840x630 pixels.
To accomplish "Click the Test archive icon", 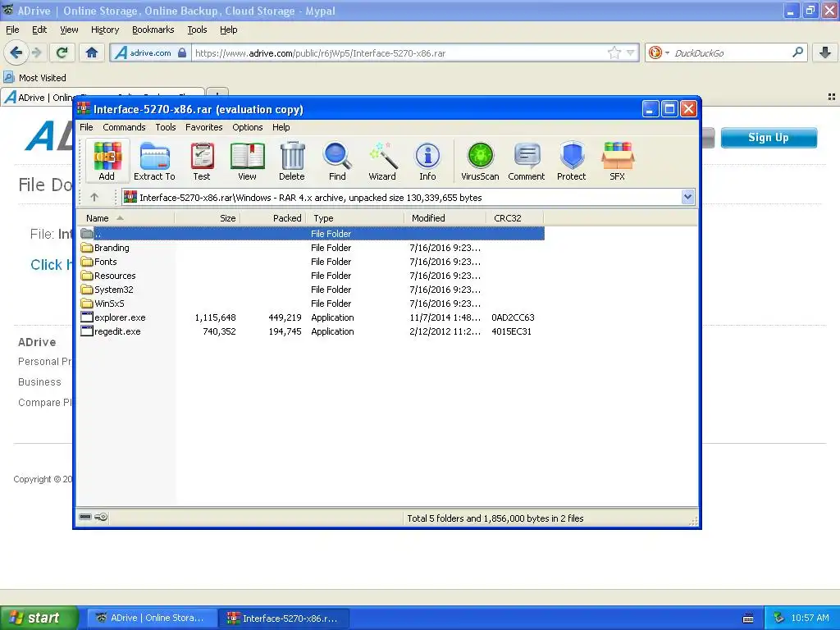I will pyautogui.click(x=202, y=161).
